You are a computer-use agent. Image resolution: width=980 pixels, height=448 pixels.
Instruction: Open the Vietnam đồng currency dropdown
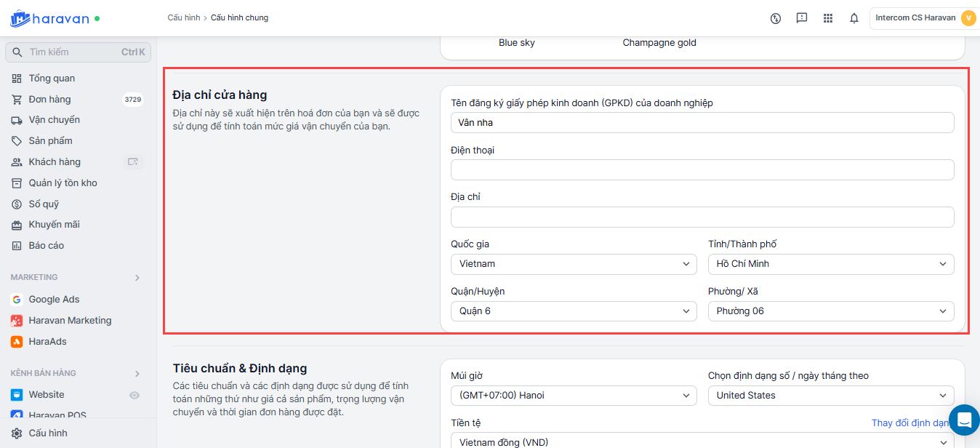702,441
